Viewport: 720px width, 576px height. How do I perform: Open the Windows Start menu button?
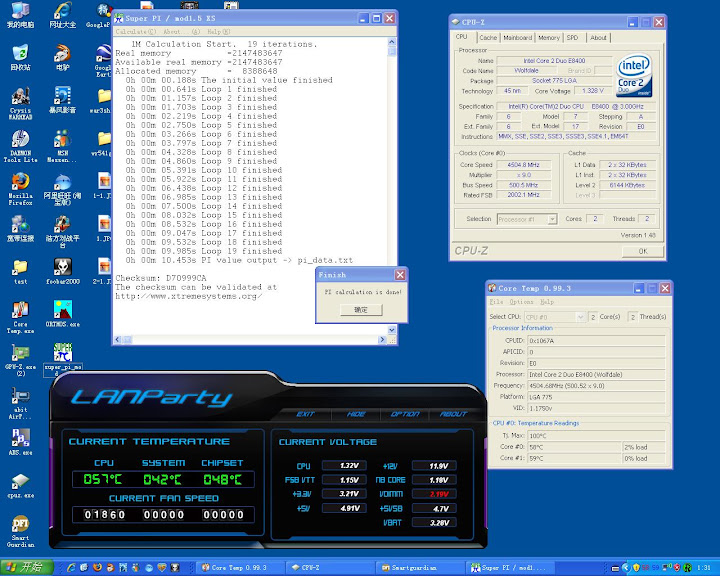coord(24,567)
